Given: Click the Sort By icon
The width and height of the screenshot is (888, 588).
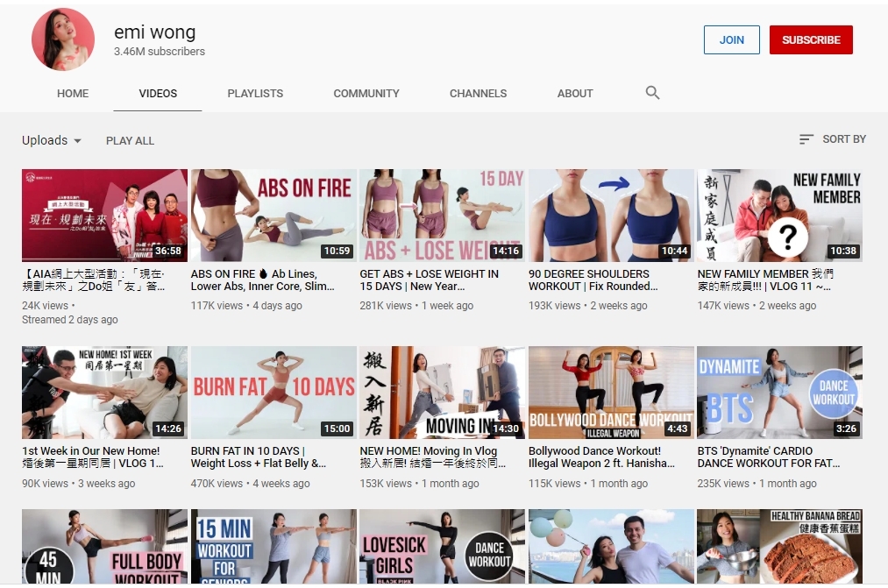Looking at the screenshot, I should [806, 139].
